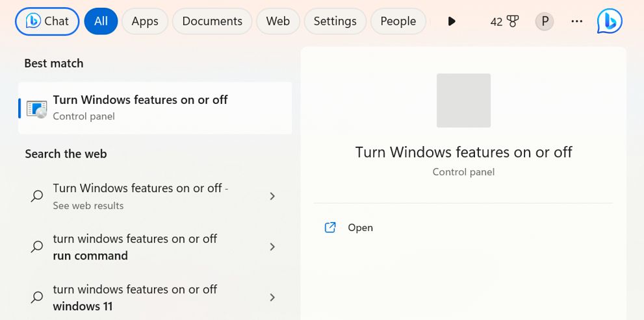Click the preview pane app thumbnail
Image resolution: width=644 pixels, height=320 pixels.
point(463,101)
